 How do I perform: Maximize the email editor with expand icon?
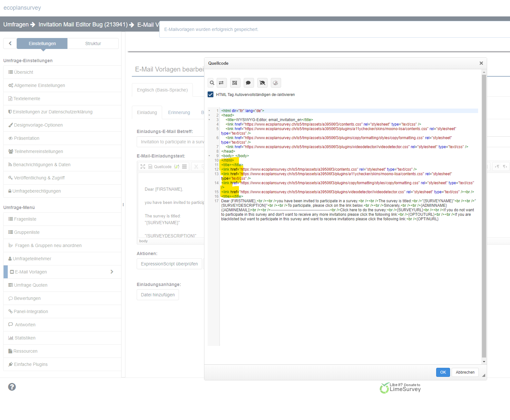coord(143,167)
